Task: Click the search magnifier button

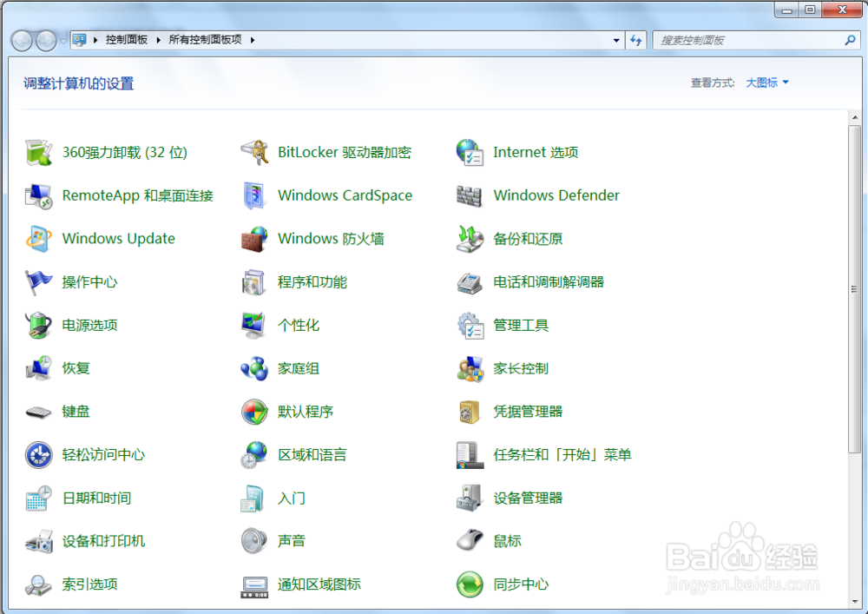Action: pyautogui.click(x=850, y=40)
